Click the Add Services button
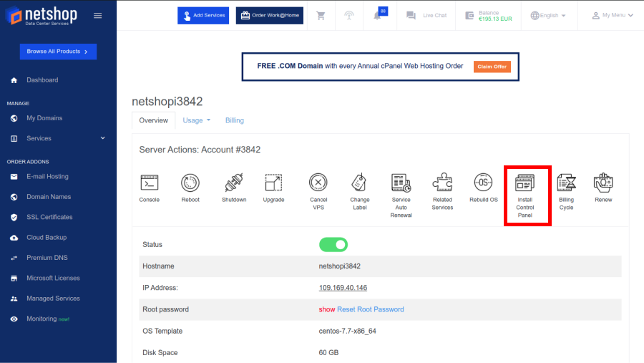644x363 pixels. click(203, 16)
